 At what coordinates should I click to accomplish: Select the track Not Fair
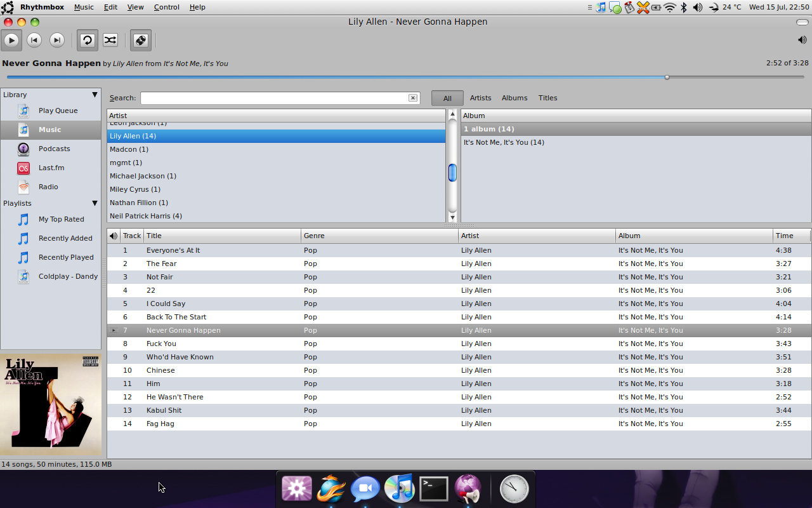click(459, 277)
